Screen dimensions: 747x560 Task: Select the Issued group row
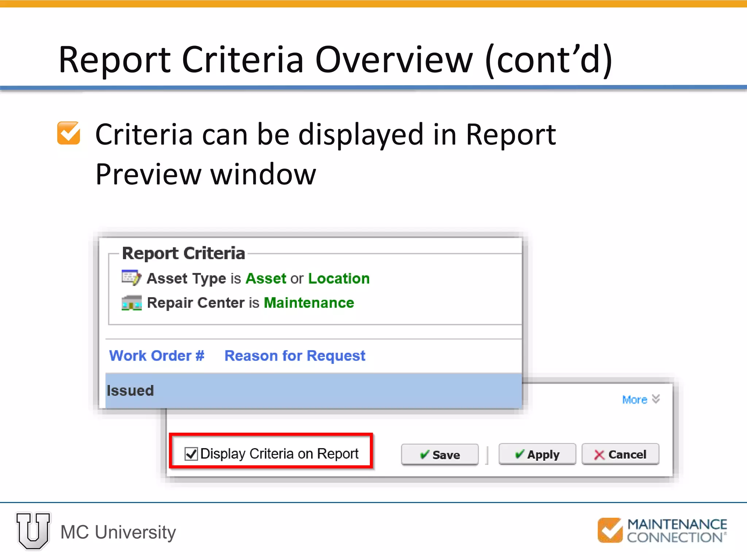coord(314,390)
